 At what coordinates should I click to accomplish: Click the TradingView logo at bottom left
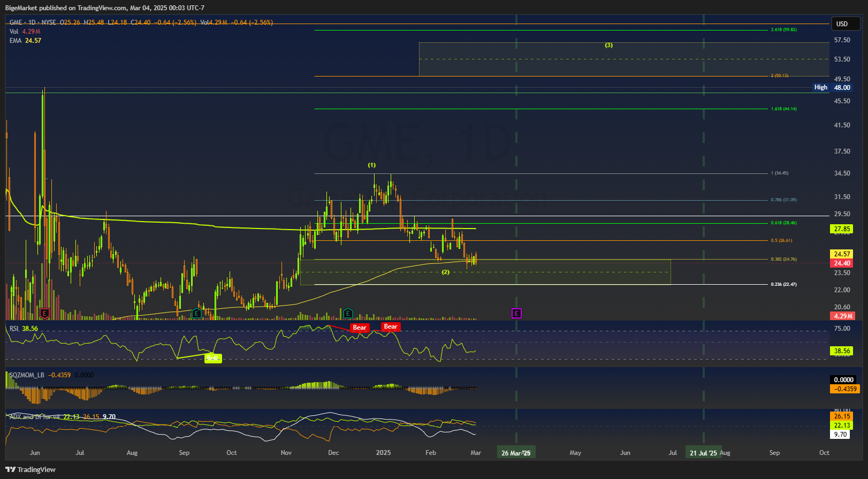31,469
